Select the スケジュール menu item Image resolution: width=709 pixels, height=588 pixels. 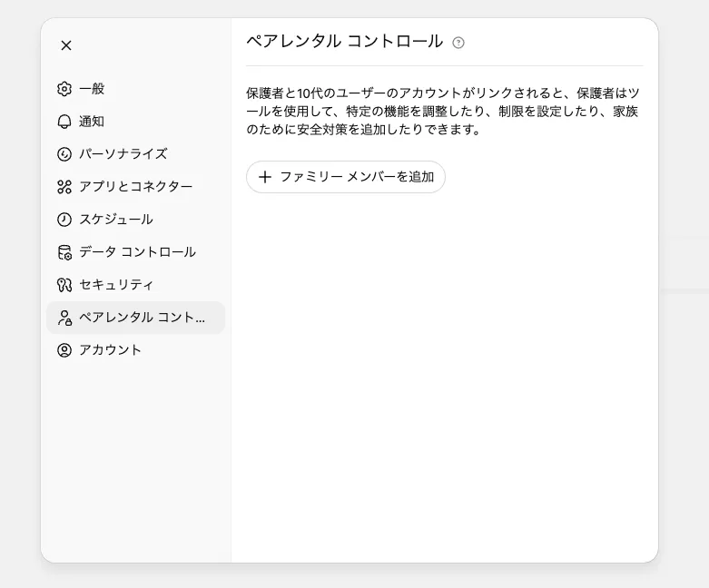tap(135, 220)
